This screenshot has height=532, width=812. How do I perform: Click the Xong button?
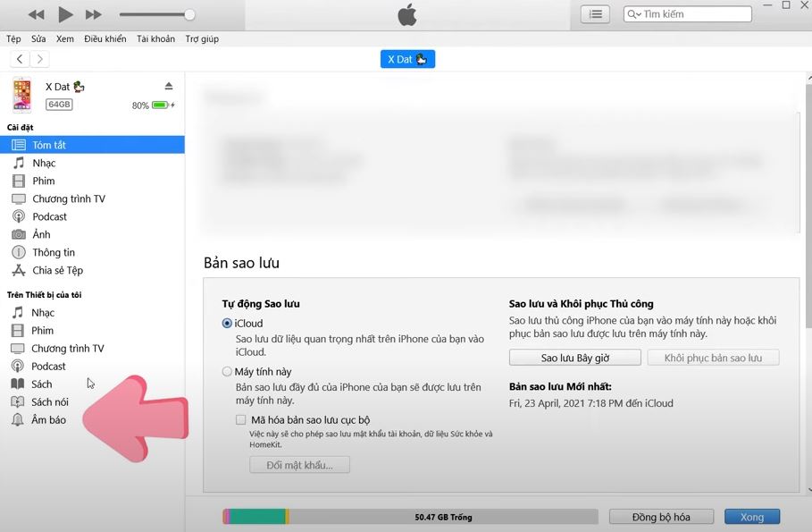coord(752,517)
